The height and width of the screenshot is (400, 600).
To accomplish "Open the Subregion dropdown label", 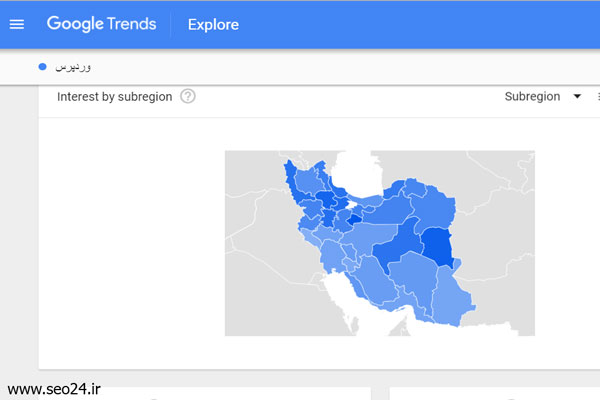I will pos(532,96).
